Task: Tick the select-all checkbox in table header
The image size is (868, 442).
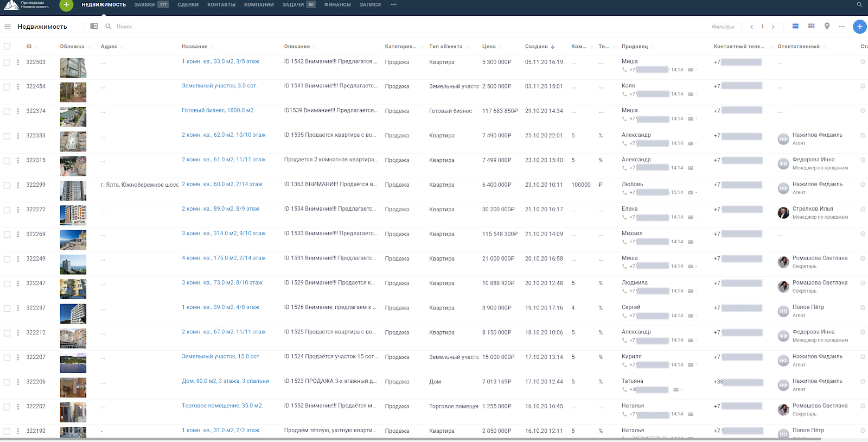Action: tap(7, 46)
